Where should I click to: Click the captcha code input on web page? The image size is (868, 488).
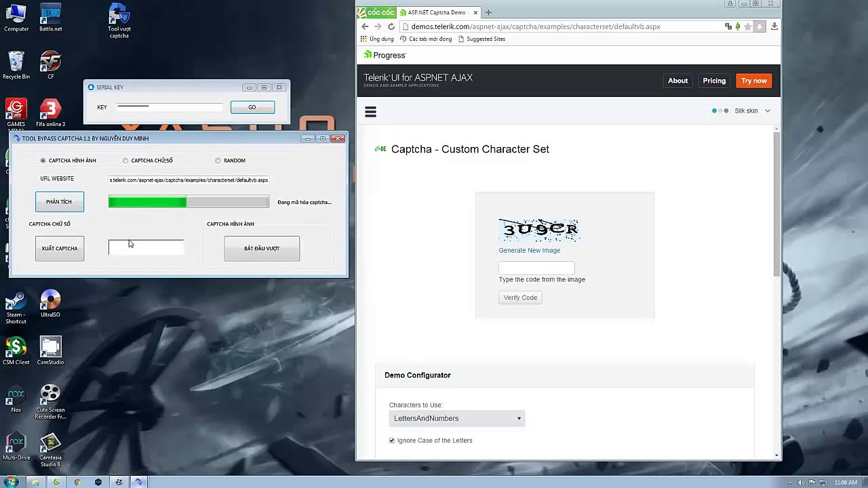(x=536, y=268)
